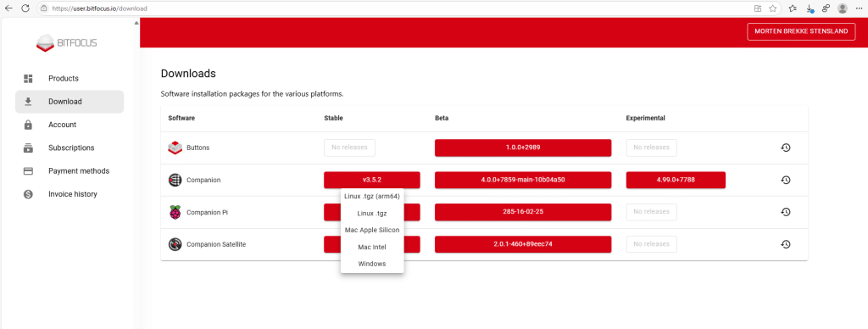The image size is (868, 329).
Task: Bookmark page with star icon
Action: pyautogui.click(x=773, y=8)
